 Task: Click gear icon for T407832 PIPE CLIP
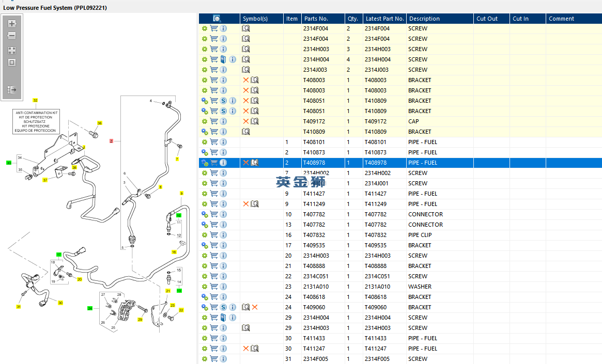pyautogui.click(x=205, y=235)
